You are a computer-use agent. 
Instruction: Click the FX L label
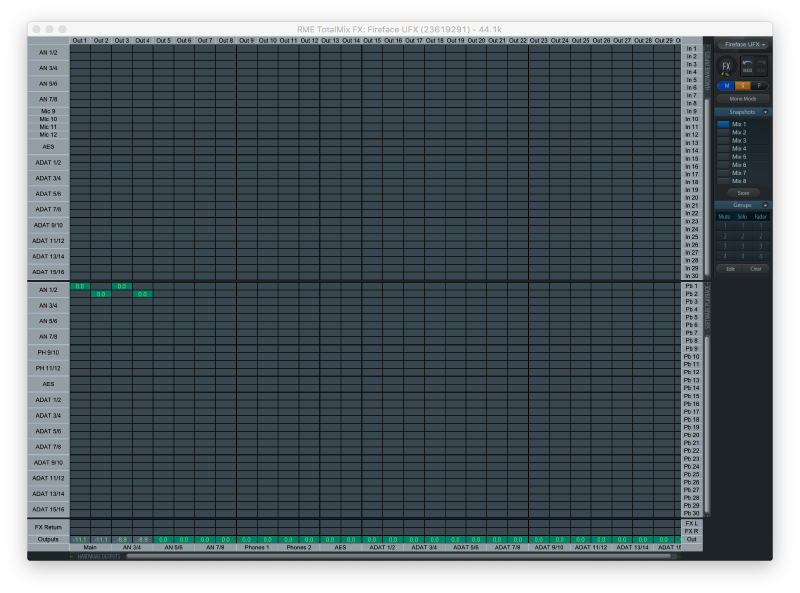click(692, 524)
